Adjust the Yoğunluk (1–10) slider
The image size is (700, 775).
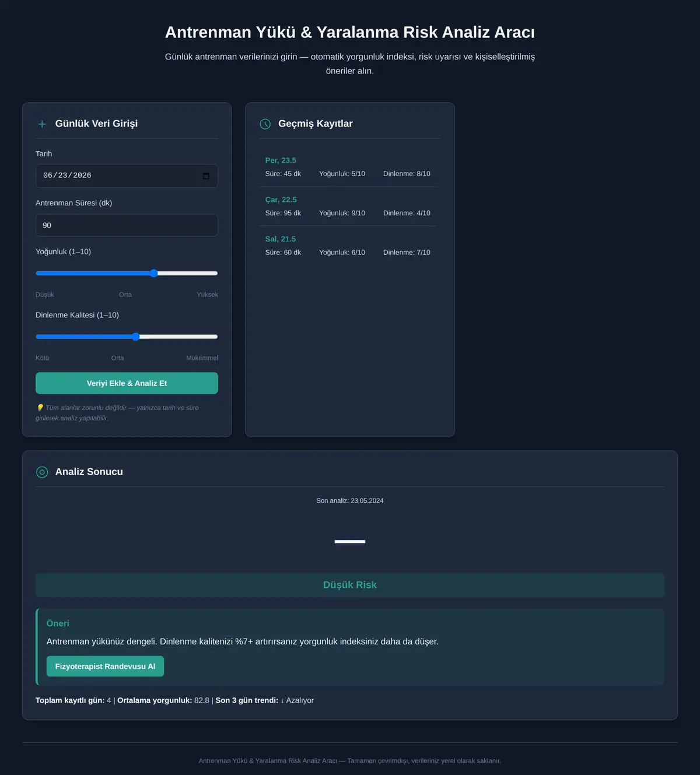point(127,273)
